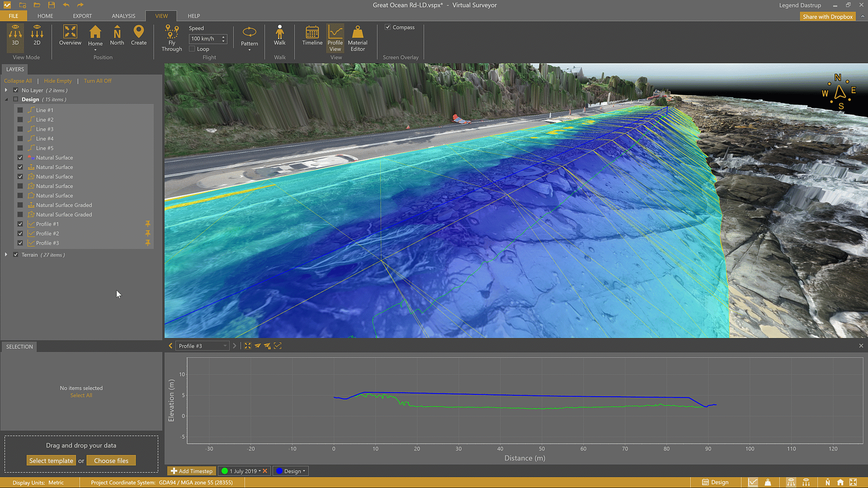The image size is (868, 488).
Task: Uncheck the Compass screen overlay checkbox
Action: point(387,27)
